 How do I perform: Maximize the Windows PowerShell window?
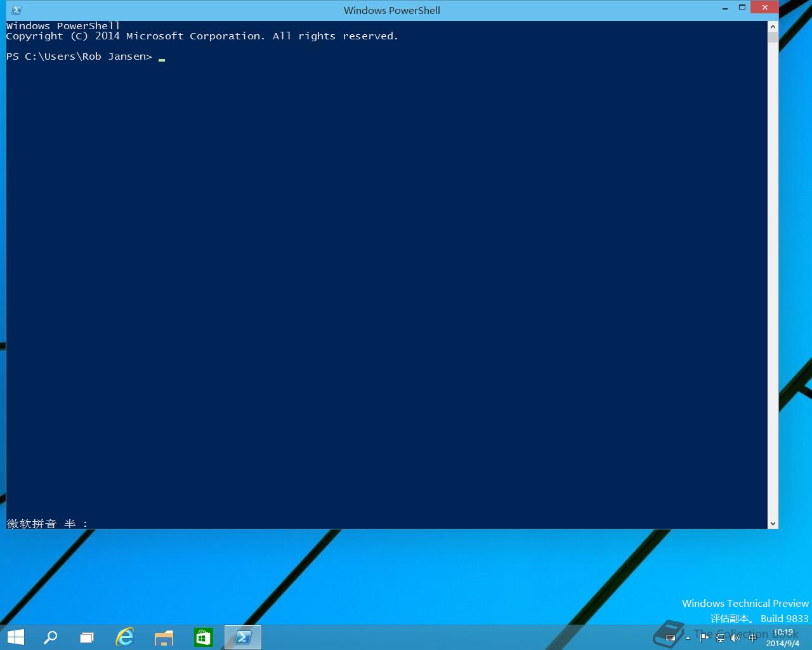742,8
